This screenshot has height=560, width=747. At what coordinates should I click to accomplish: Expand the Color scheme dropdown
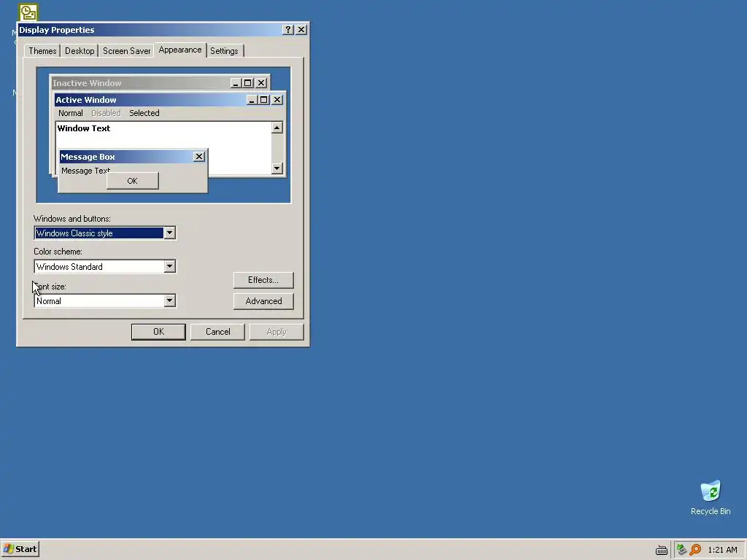(169, 266)
